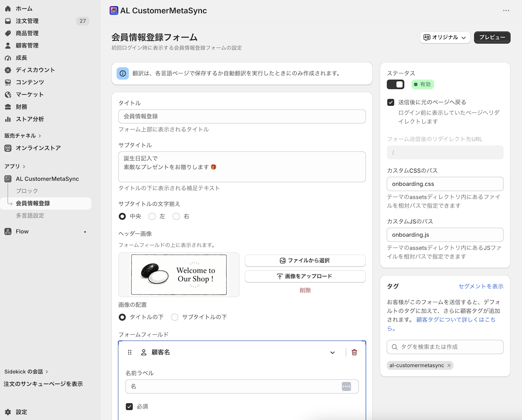Click the カスタムJSのパス input field
The image size is (522, 420).
(x=445, y=235)
